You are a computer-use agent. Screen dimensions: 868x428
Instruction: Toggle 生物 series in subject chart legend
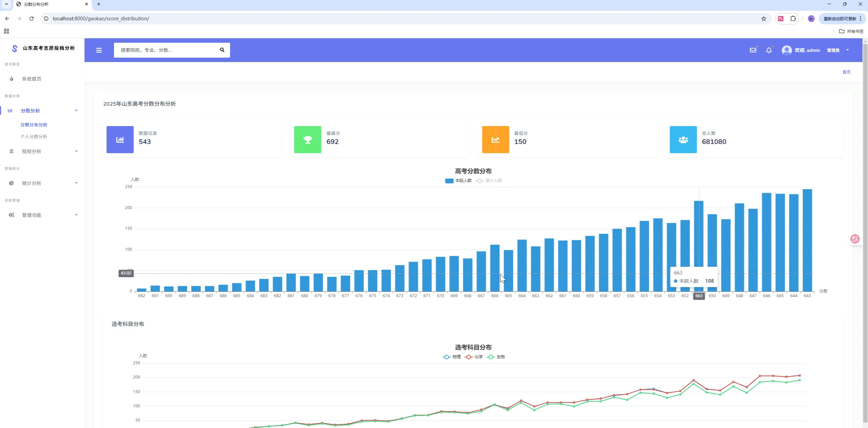coord(496,357)
